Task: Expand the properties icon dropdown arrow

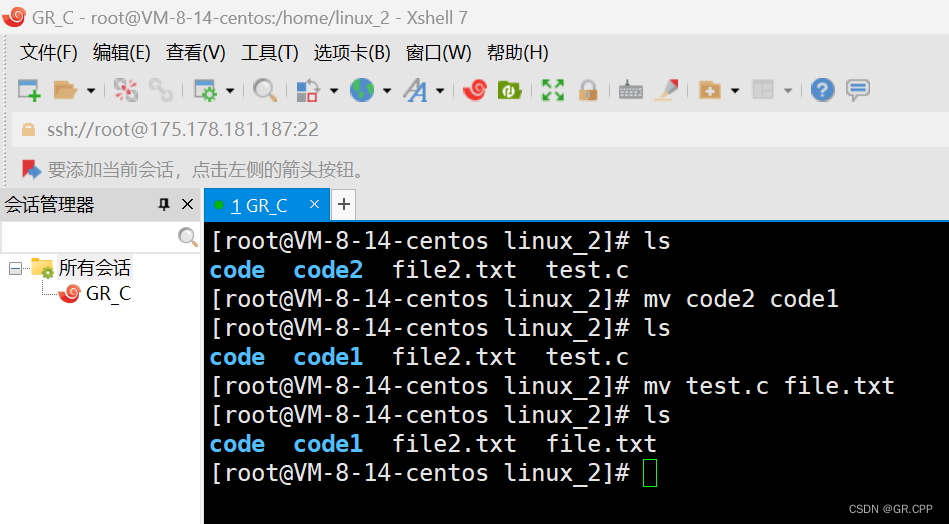Action: point(230,91)
